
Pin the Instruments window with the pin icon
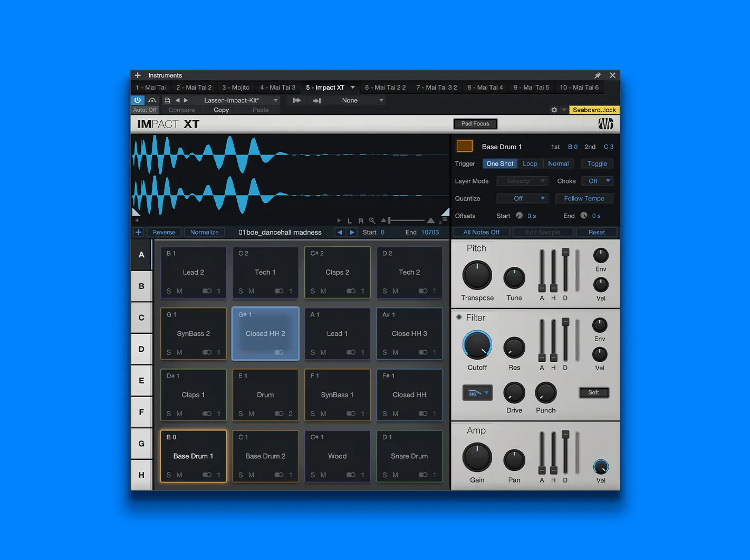click(x=598, y=75)
